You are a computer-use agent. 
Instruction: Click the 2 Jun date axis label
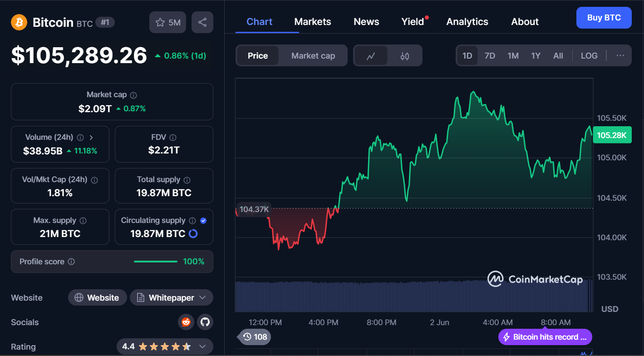point(439,322)
